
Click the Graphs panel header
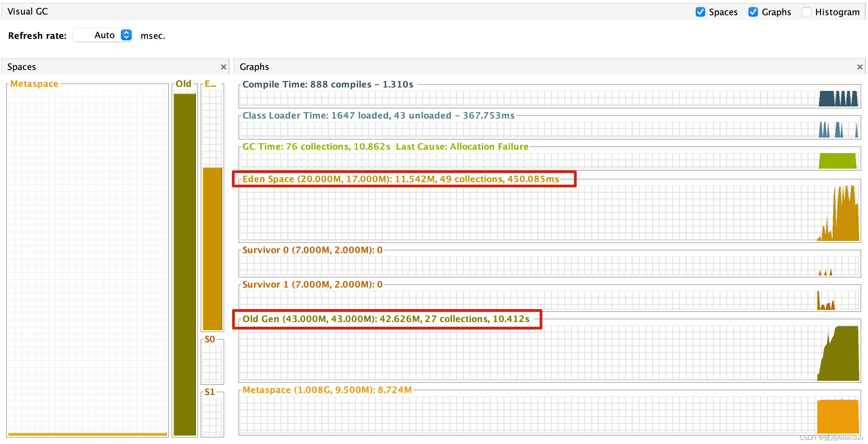254,67
